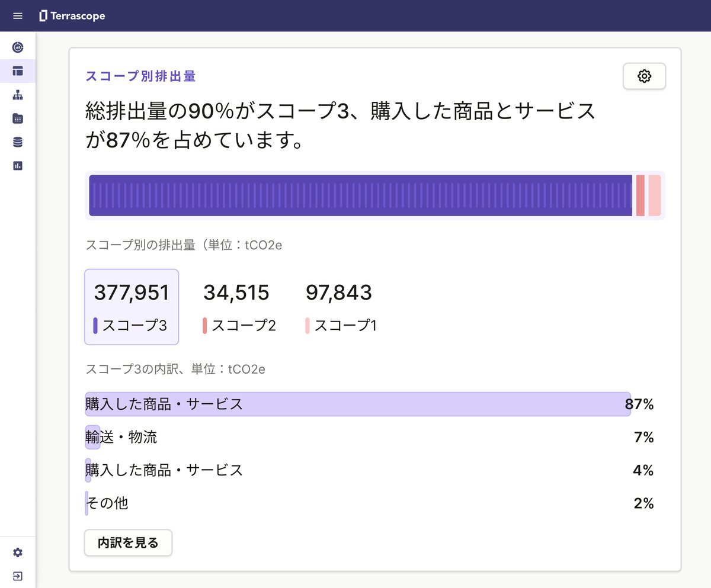Viewport: 711px width, 588px height.
Task: Click the スコープ別の排出量 unit label
Action: point(184,245)
